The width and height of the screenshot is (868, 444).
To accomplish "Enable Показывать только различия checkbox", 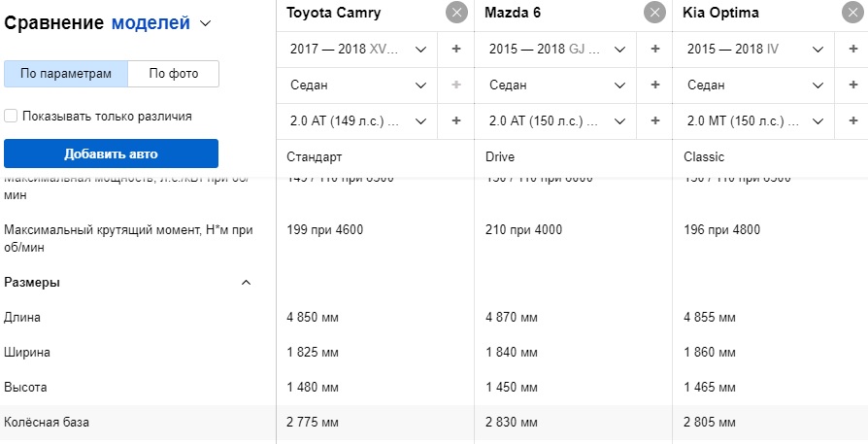I will pyautogui.click(x=11, y=117).
